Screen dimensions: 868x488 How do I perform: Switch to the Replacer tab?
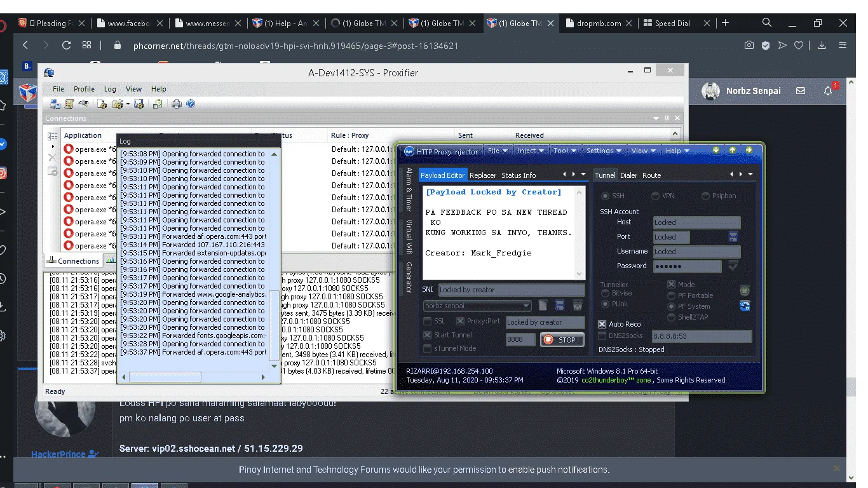[x=483, y=175]
